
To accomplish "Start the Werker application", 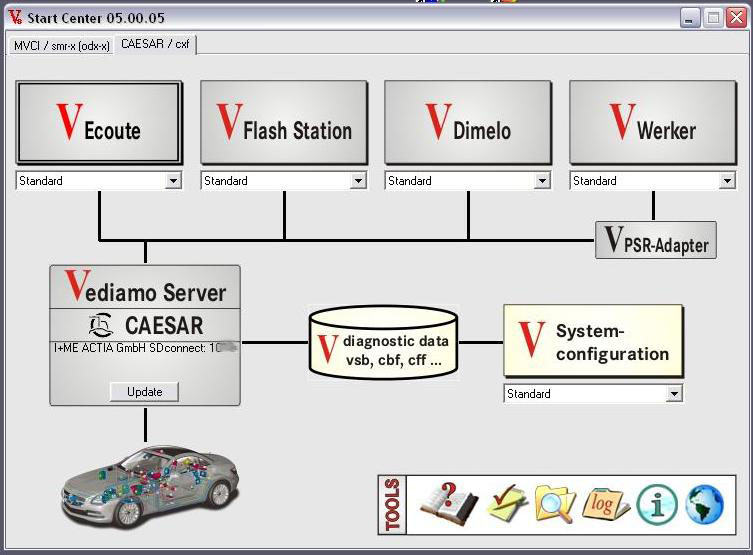I will (653, 123).
